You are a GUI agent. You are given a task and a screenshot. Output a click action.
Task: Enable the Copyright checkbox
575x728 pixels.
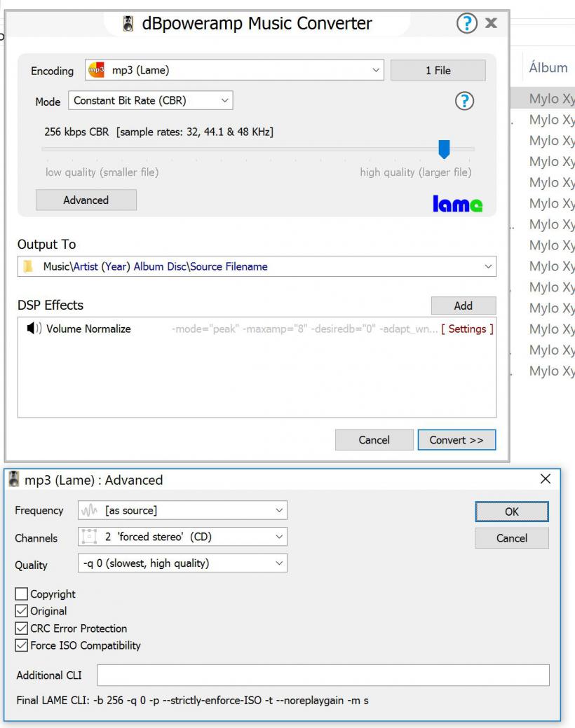coord(22,594)
